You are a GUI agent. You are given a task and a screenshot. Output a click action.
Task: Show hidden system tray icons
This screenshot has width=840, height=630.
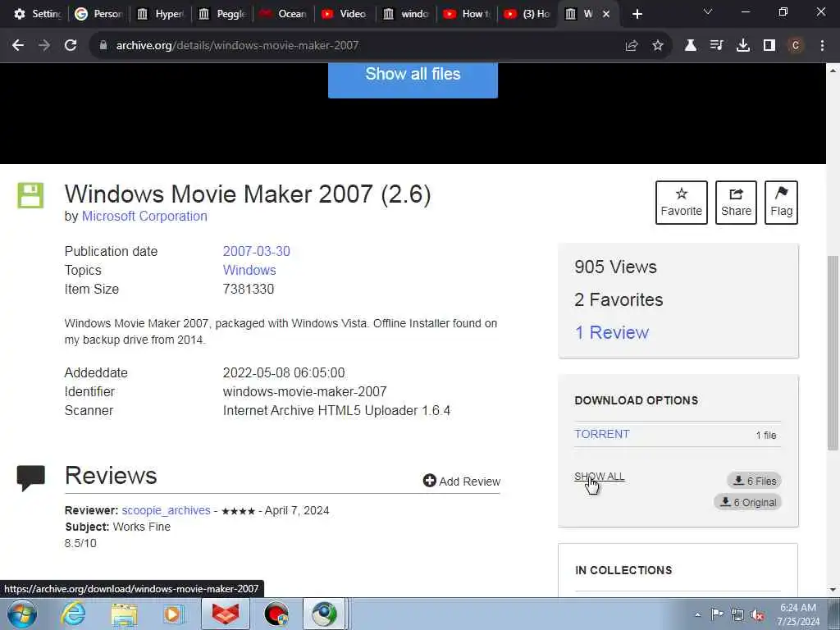pos(697,614)
